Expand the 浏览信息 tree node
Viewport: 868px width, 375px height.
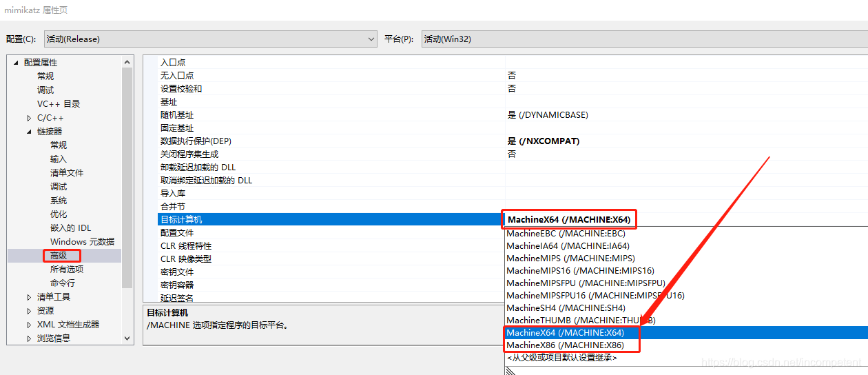29,338
